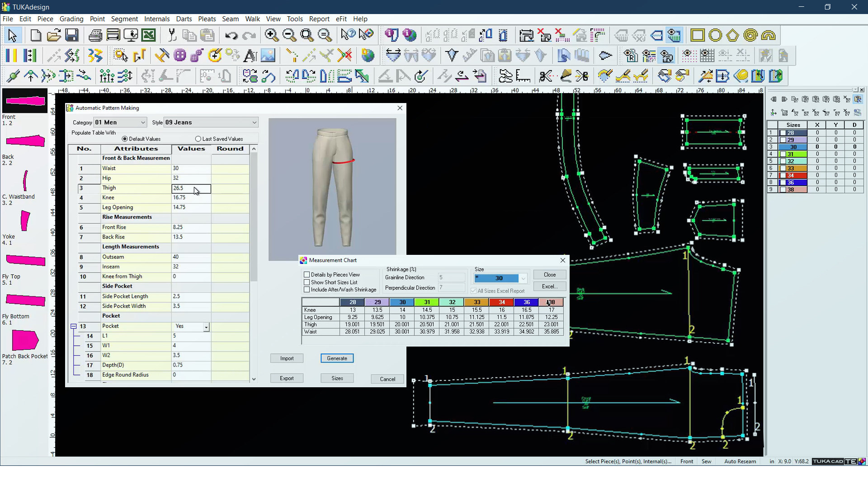The height and width of the screenshot is (488, 868).
Task: Click the Generate button
Action: (x=337, y=358)
